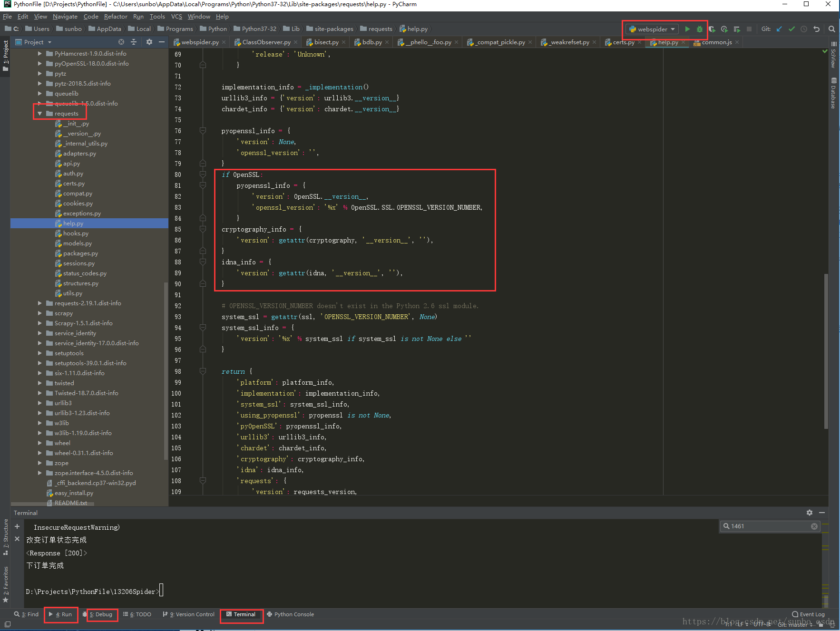Switch to bisect.py tab
The height and width of the screenshot is (631, 840).
click(326, 42)
